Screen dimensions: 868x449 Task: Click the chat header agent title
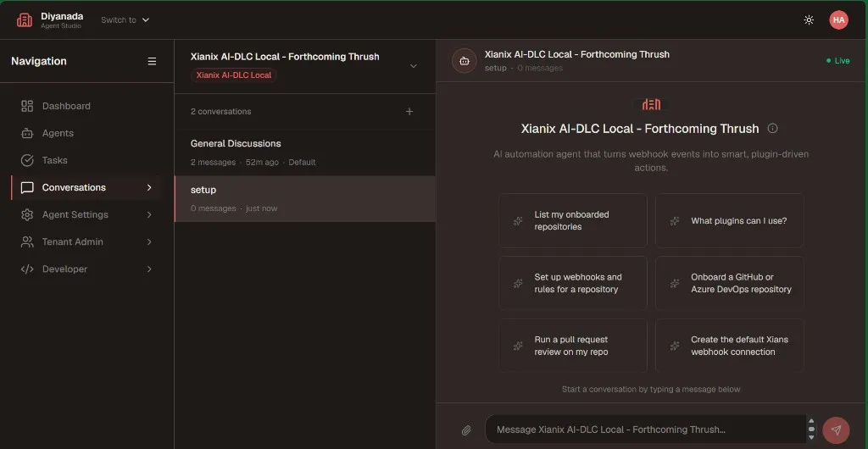[x=576, y=54]
